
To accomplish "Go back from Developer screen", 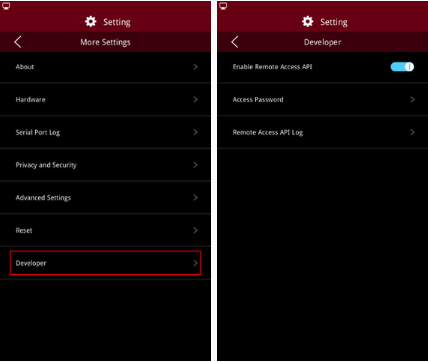I will 235,42.
